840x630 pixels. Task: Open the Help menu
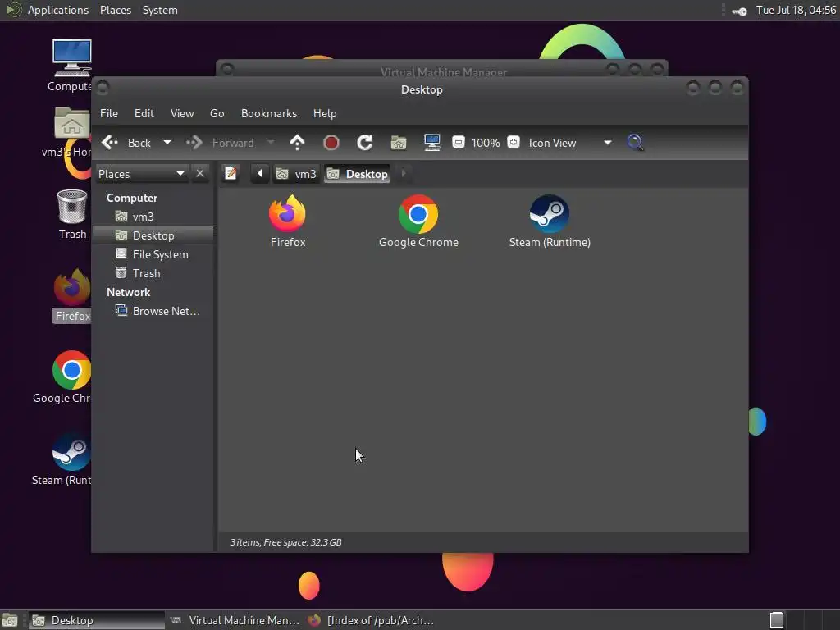325,113
